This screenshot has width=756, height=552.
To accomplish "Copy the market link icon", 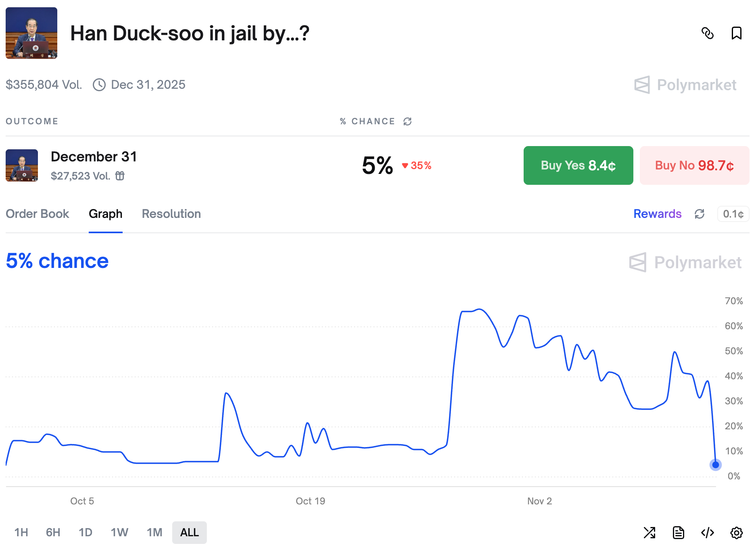I will pos(708,33).
